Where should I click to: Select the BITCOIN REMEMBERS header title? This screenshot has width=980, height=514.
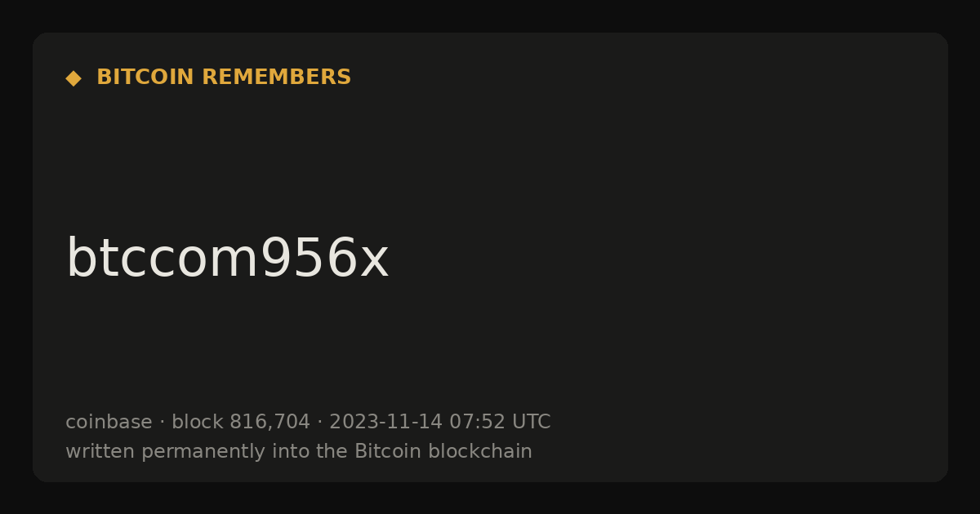point(224,78)
